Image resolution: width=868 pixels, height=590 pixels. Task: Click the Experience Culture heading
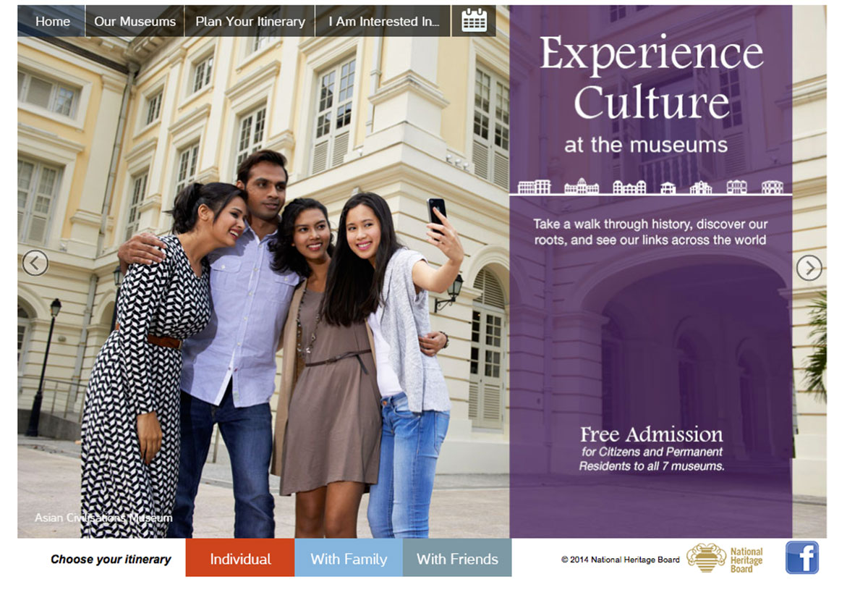(651, 77)
